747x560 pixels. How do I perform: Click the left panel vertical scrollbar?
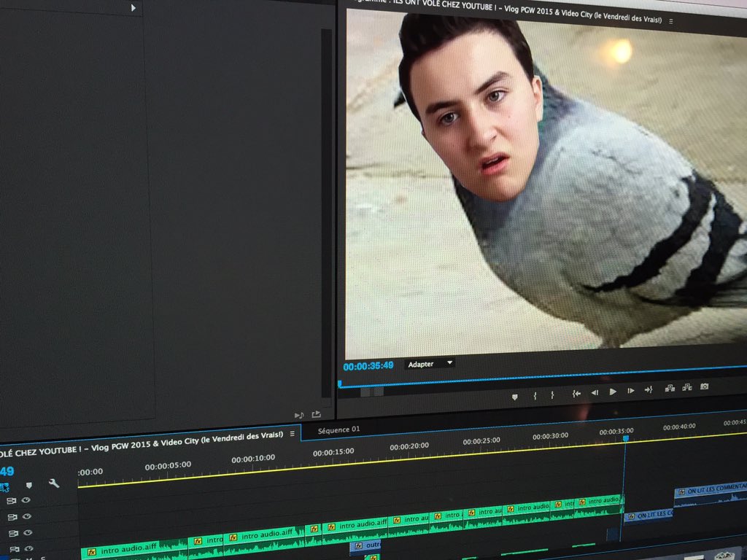point(326,213)
